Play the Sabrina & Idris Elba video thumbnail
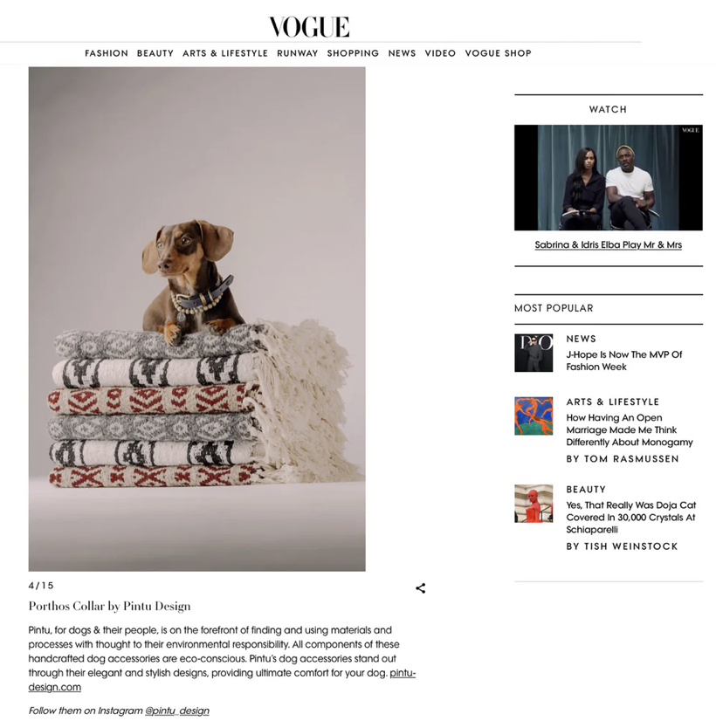This screenshot has height=728, width=716. click(x=609, y=177)
